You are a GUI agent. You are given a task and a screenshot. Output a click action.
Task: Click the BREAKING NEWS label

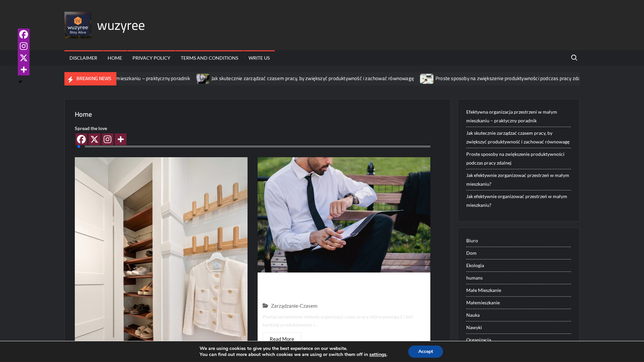[90, 79]
